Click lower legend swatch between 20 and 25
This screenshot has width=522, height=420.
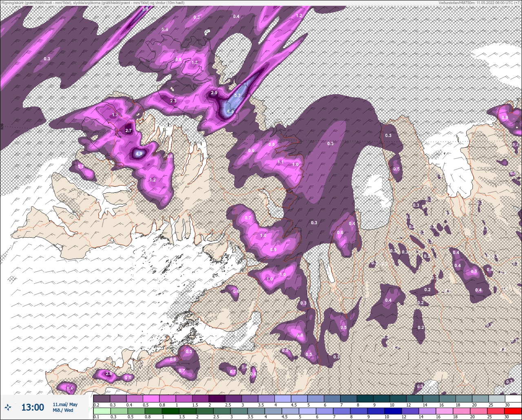coord(479,411)
